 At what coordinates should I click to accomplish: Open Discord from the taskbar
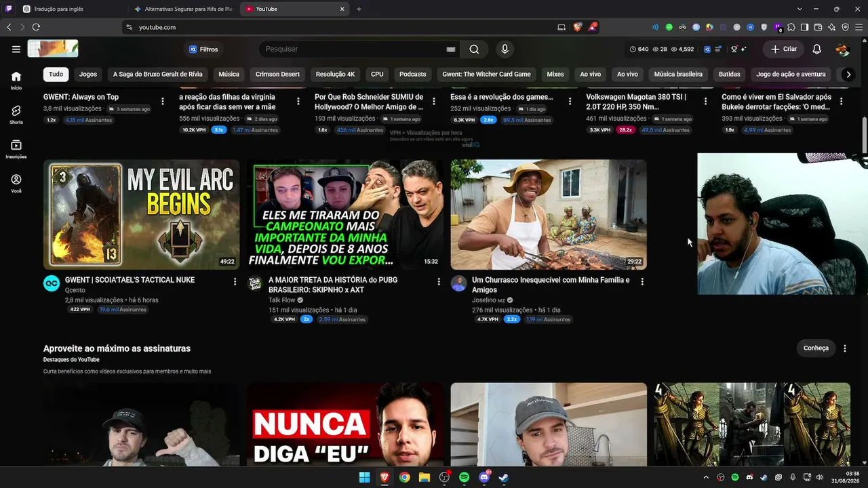point(484,477)
